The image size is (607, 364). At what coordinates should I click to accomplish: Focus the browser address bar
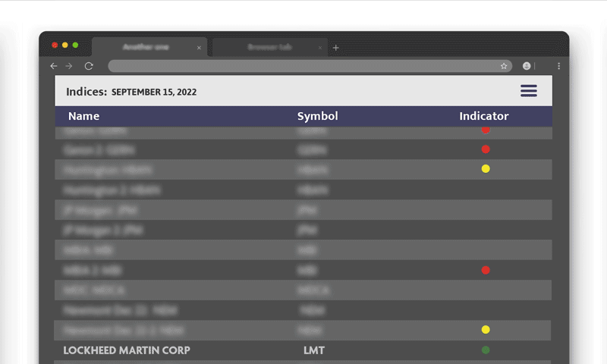click(303, 67)
